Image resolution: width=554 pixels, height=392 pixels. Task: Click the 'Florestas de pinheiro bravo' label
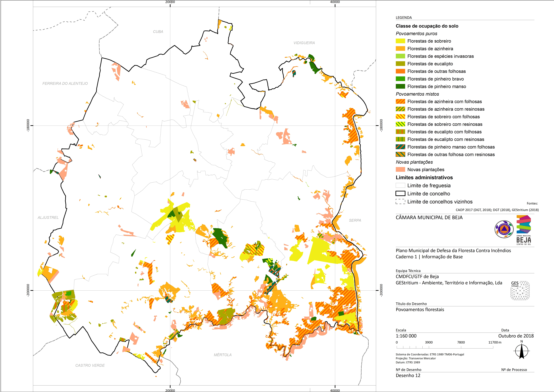pyautogui.click(x=435, y=79)
